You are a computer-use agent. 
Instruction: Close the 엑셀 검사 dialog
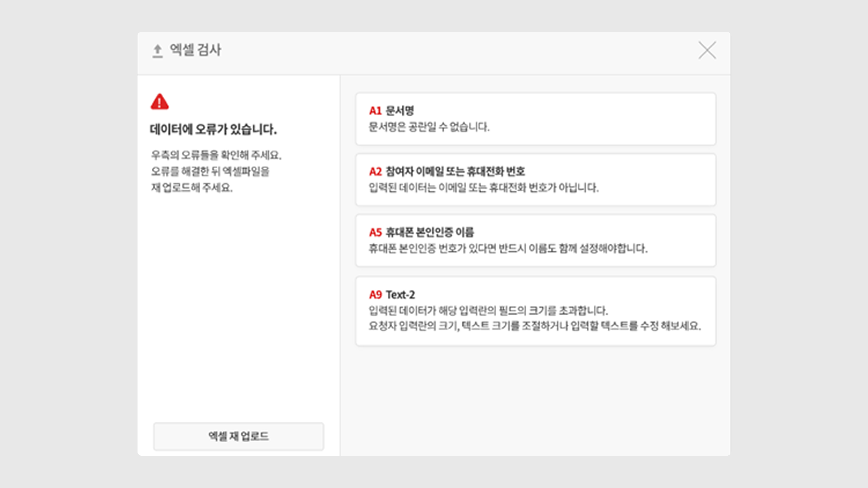(x=707, y=51)
